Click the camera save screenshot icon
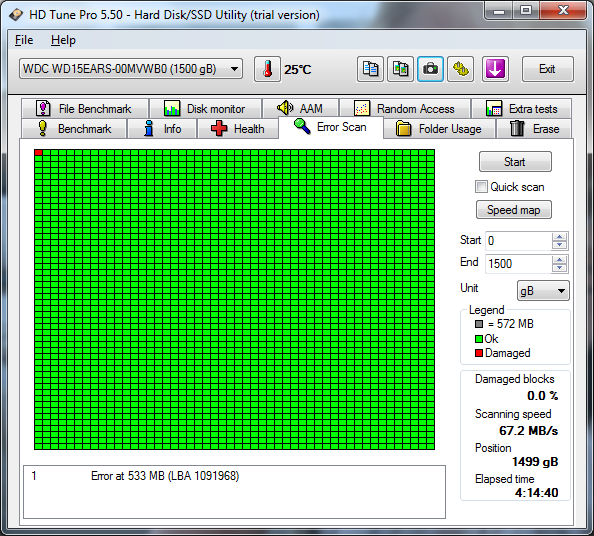Screen dimensions: 594x536 [x=430, y=69]
